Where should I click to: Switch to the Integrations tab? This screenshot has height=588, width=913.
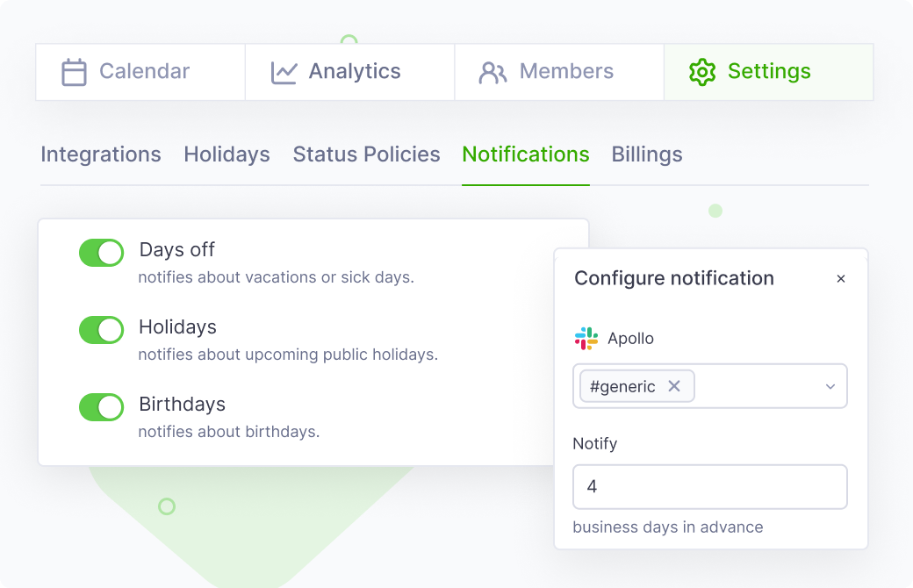tap(100, 154)
